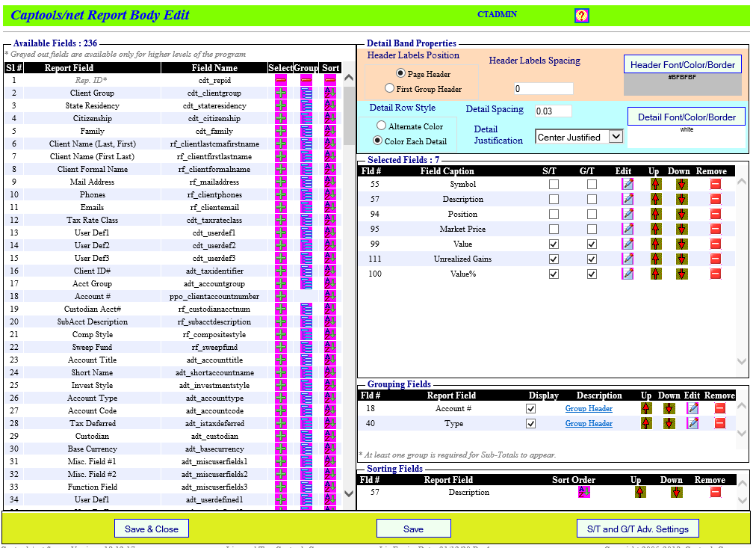Image resolution: width=756 pixels, height=548 pixels.
Task: Select the "Alternate Color" detail row style
Action: 382,126
